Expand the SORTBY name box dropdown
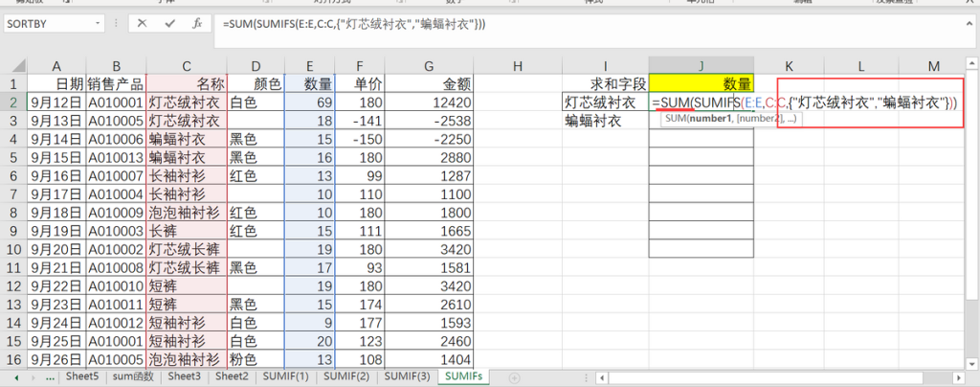 pyautogui.click(x=99, y=23)
